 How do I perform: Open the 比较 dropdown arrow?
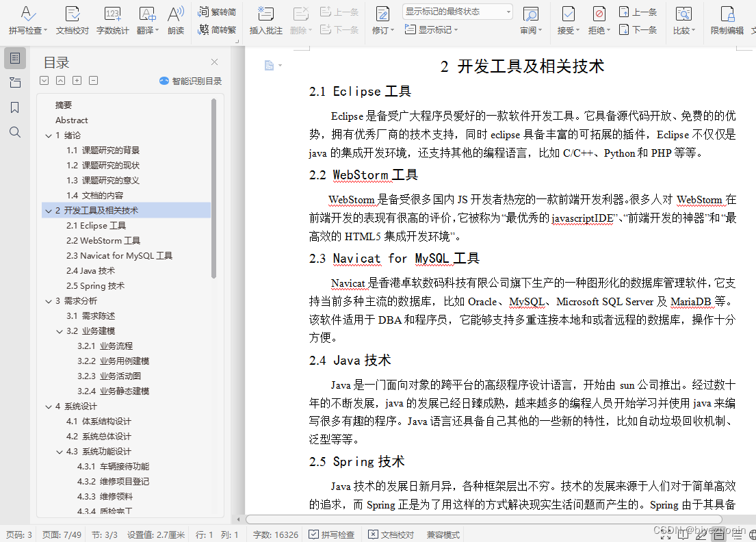(x=693, y=30)
